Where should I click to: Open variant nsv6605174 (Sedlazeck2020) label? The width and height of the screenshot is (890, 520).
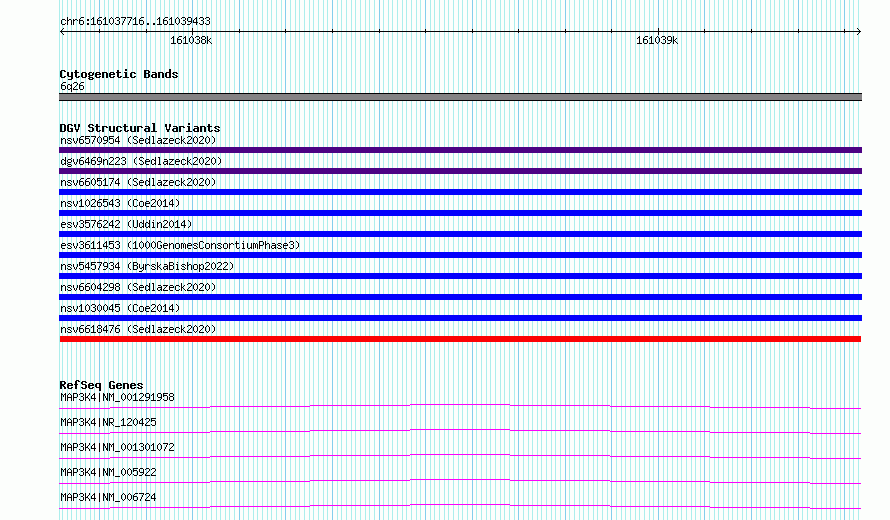pyautogui.click(x=138, y=182)
